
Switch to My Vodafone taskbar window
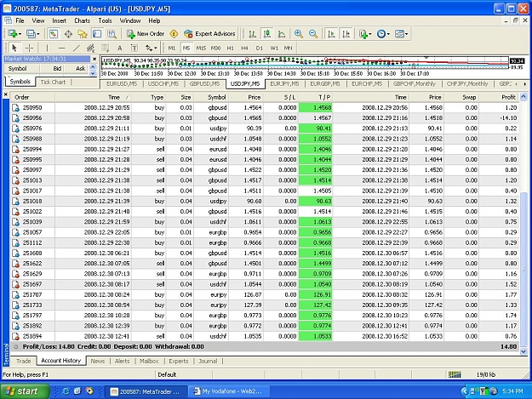229,391
